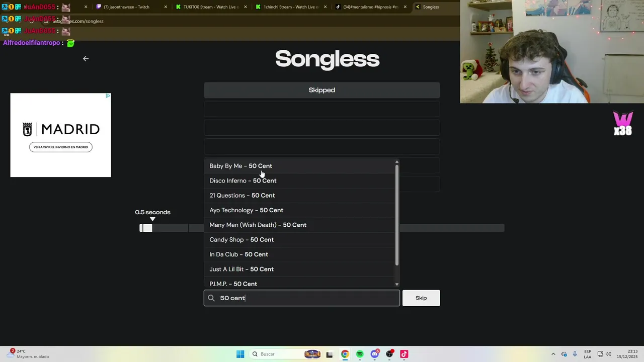Close the TUKITO0 Stream tab

[245, 7]
